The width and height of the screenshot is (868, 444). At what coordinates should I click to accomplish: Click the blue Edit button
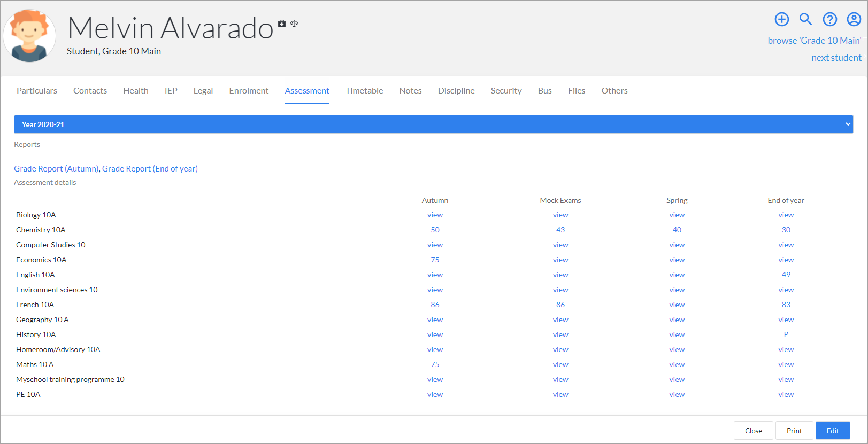[x=833, y=431]
